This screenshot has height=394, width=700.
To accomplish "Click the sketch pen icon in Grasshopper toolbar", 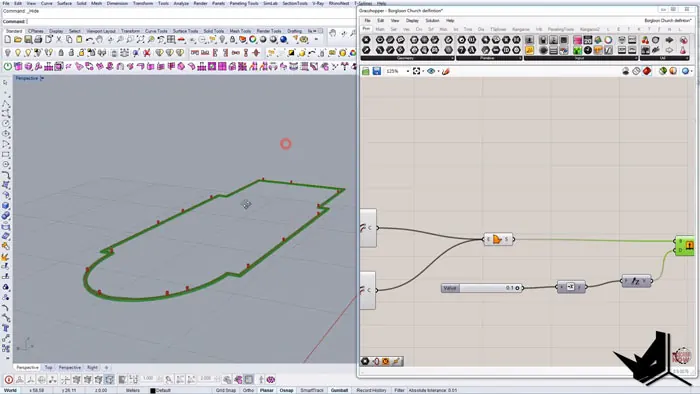I will coord(446,71).
